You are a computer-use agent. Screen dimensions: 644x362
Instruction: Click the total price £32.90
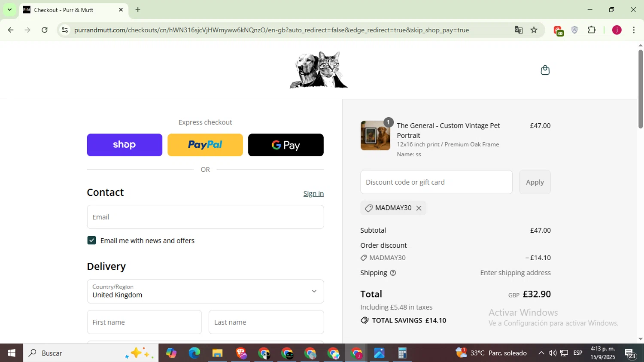[x=537, y=294]
